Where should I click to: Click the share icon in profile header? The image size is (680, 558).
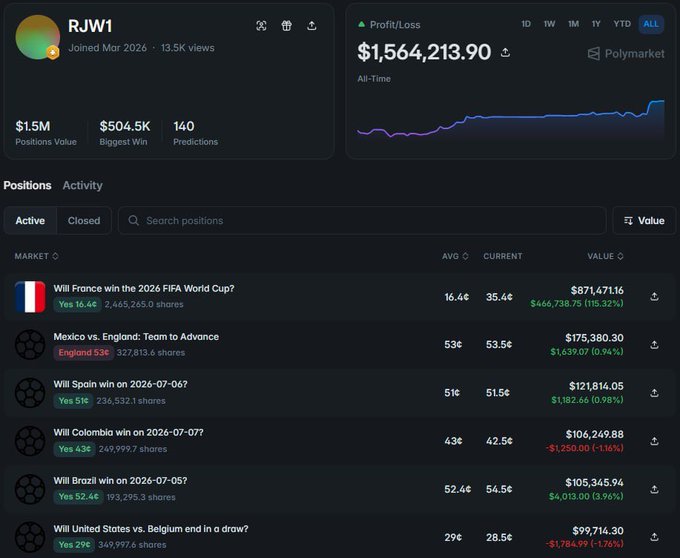coord(311,26)
